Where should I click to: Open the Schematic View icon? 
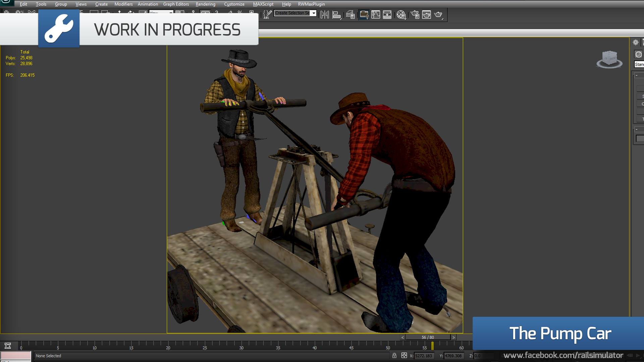point(387,15)
